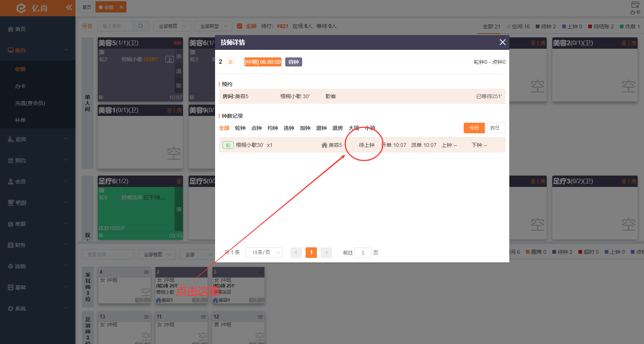The height and width of the screenshot is (344, 644).
Task: Filter rooms by 待结账 2
Action: coord(601,26)
